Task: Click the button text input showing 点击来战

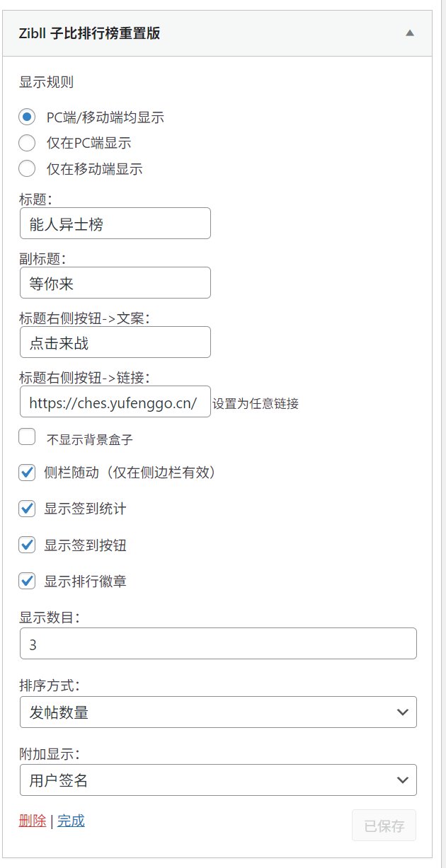Action: coord(115,342)
